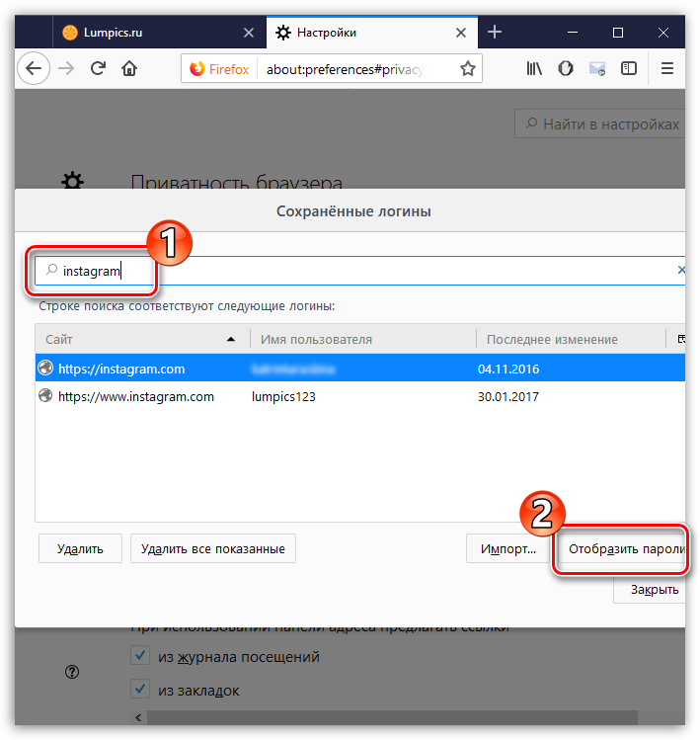The image size is (700, 740).
Task: Click the Найти в настройках search box
Action: (599, 124)
